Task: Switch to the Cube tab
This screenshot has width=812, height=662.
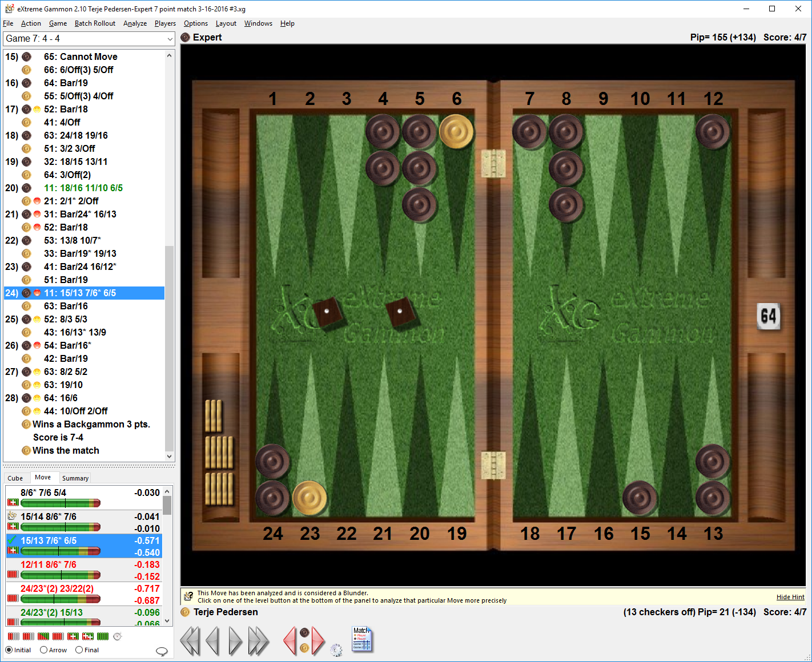Action: 15,478
